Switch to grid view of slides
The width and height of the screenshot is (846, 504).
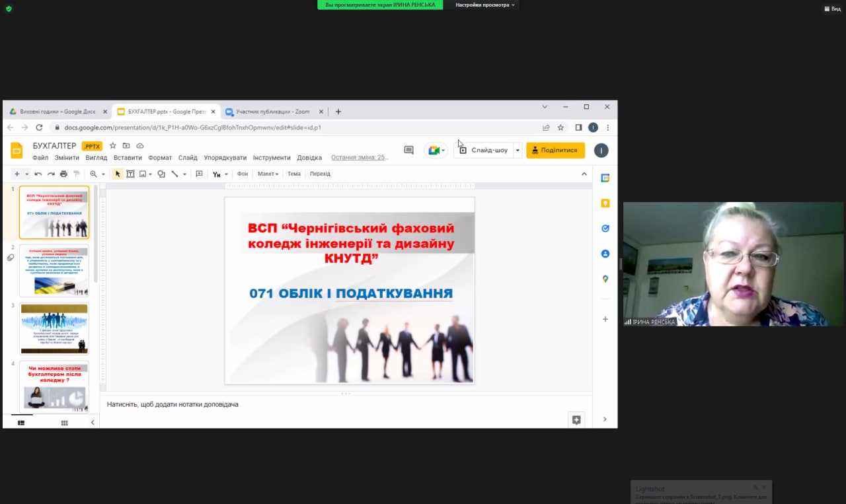64,423
